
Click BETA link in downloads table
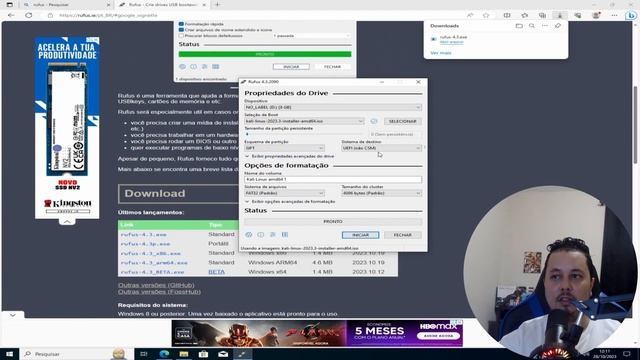(x=216, y=272)
